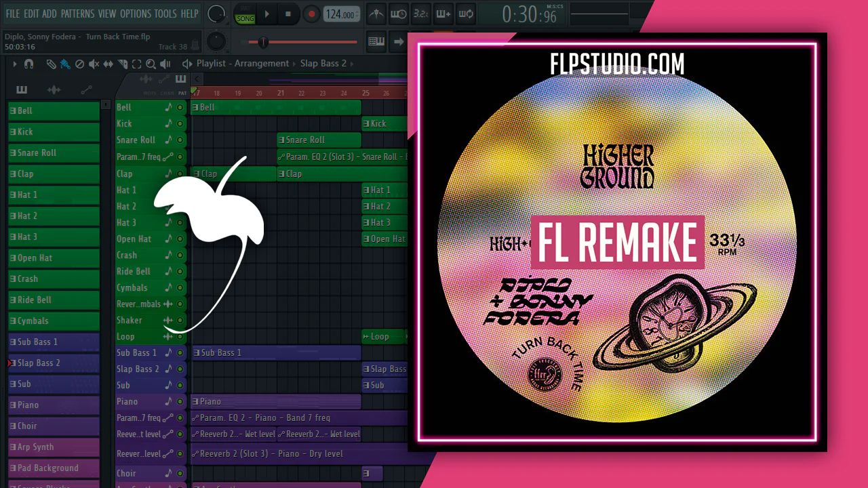Open the EDIT menu
Image resolution: width=868 pixels, height=488 pixels.
point(31,14)
